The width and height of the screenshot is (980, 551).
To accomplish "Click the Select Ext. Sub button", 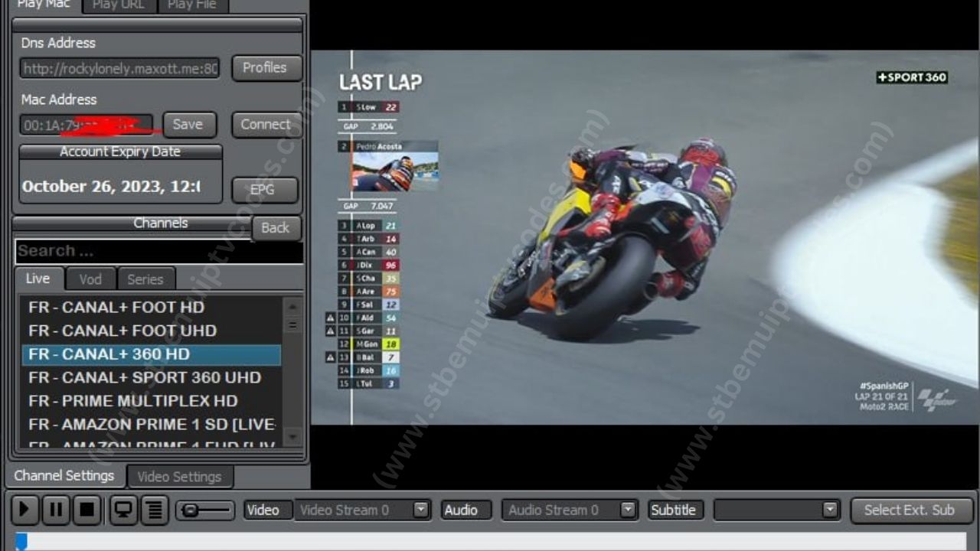I will [x=911, y=510].
